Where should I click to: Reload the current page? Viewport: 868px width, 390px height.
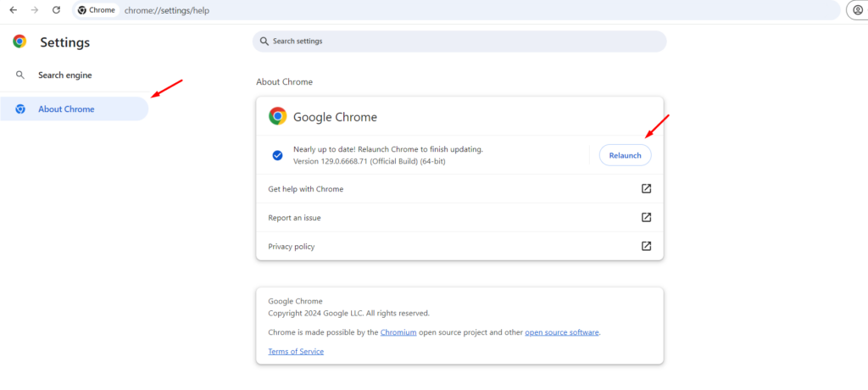coord(56,10)
